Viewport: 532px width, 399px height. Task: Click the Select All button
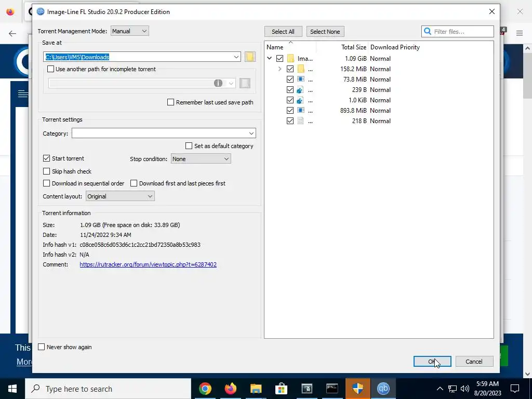283,32
